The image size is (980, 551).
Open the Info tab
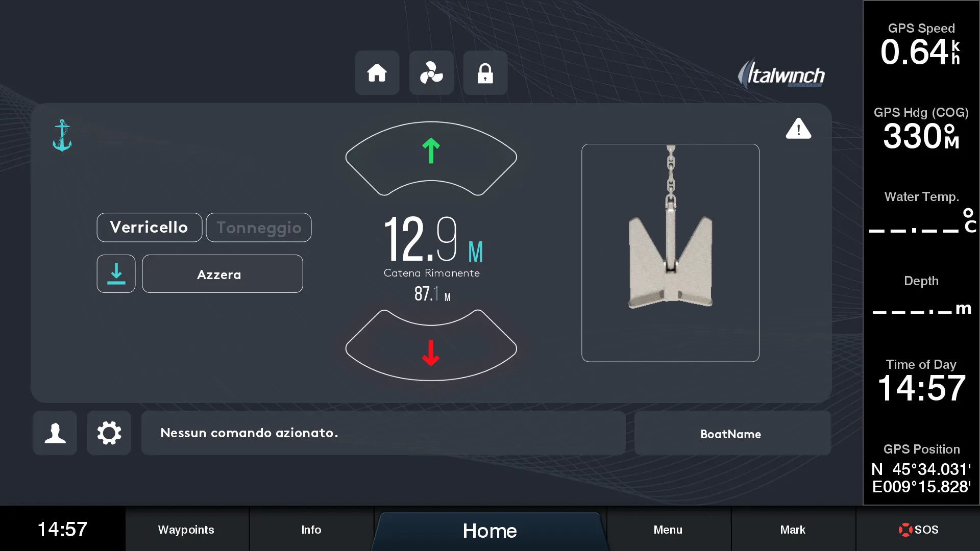pyautogui.click(x=311, y=530)
